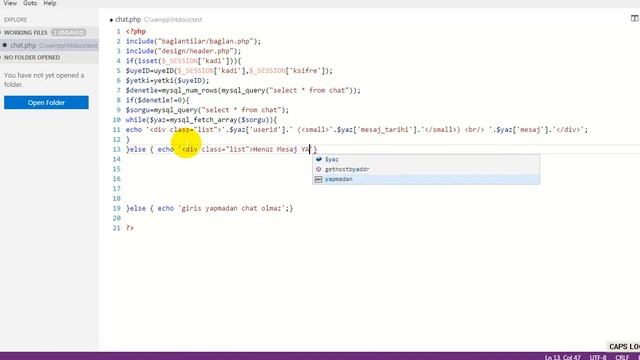Expand the NO FOLDER OPENED section
Screen dimensions: 640x360
tap(32, 58)
